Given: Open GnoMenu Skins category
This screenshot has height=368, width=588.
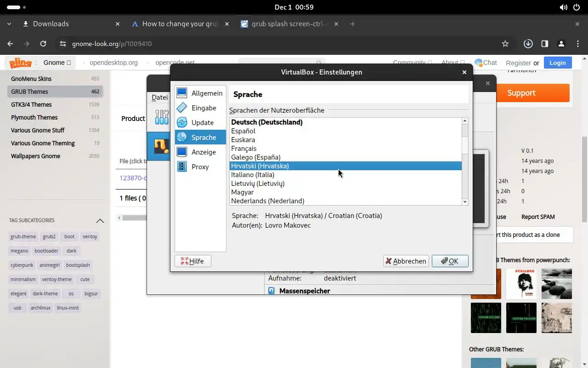Looking at the screenshot, I should (55, 79).
